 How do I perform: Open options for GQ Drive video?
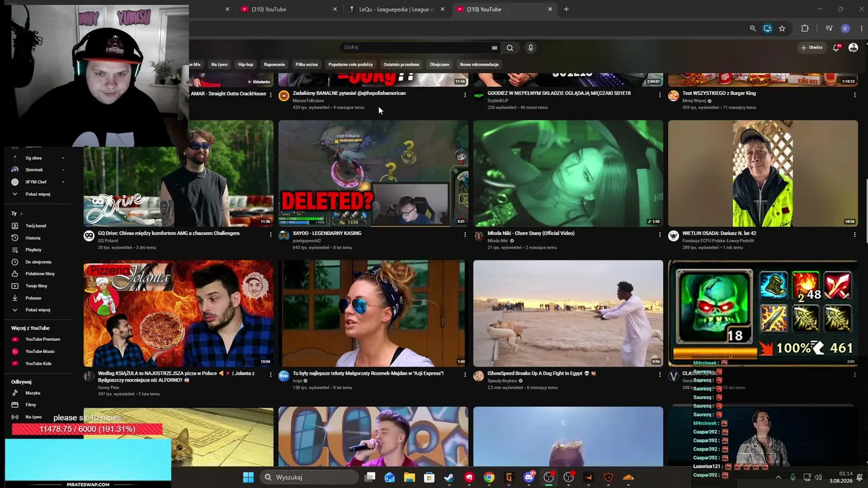tap(270, 235)
